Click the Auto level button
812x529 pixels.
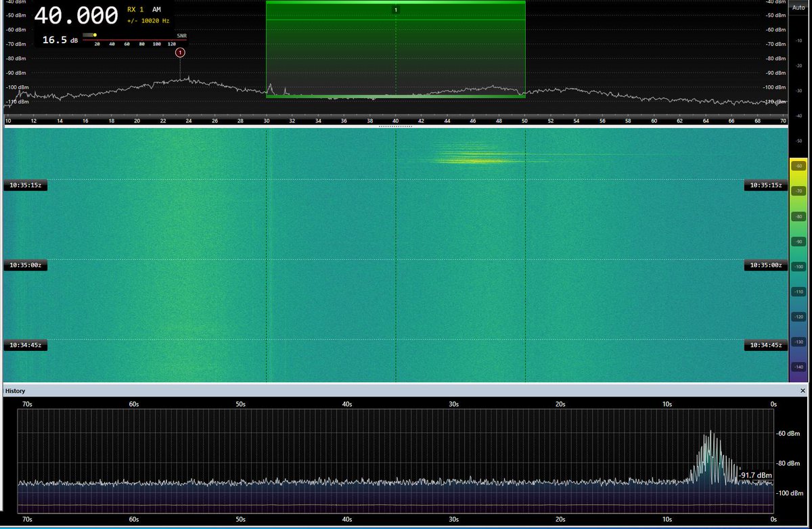click(x=798, y=7)
